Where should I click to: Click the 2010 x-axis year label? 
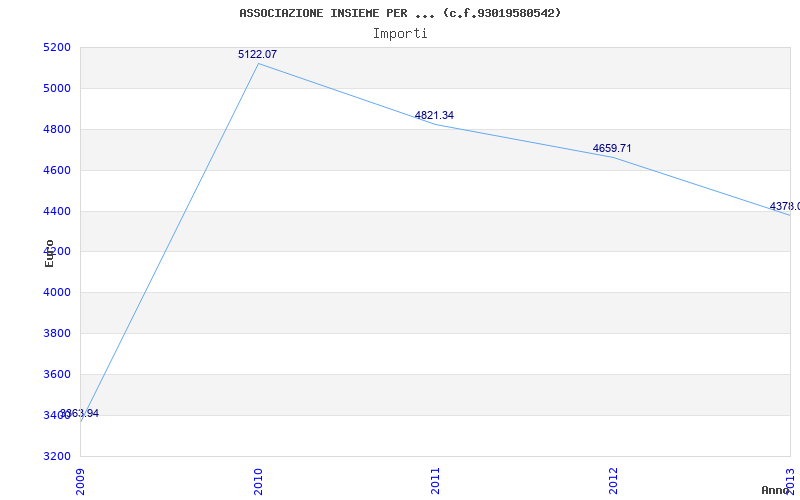point(258,479)
